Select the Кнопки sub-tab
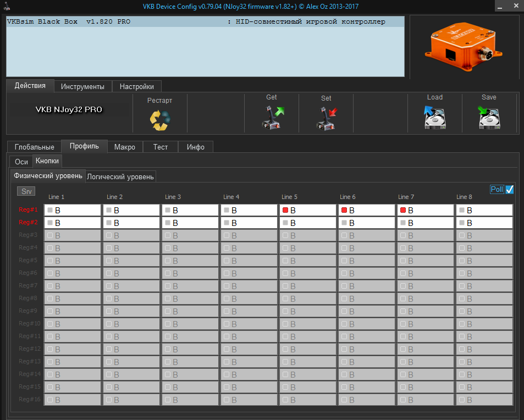 click(x=47, y=161)
